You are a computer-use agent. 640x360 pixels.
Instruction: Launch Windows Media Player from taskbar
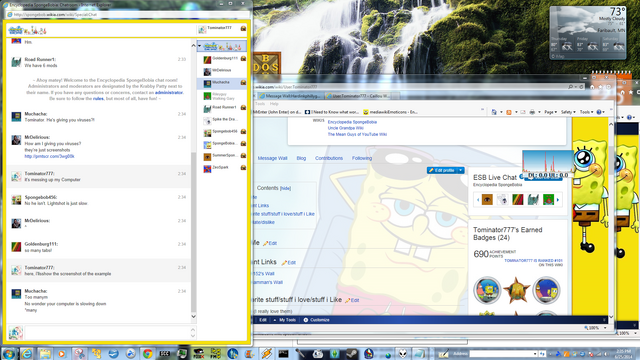point(62,353)
